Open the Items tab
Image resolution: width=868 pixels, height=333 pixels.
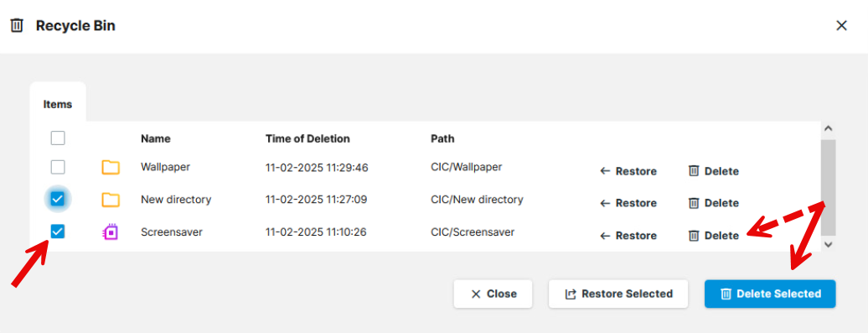tap(58, 104)
